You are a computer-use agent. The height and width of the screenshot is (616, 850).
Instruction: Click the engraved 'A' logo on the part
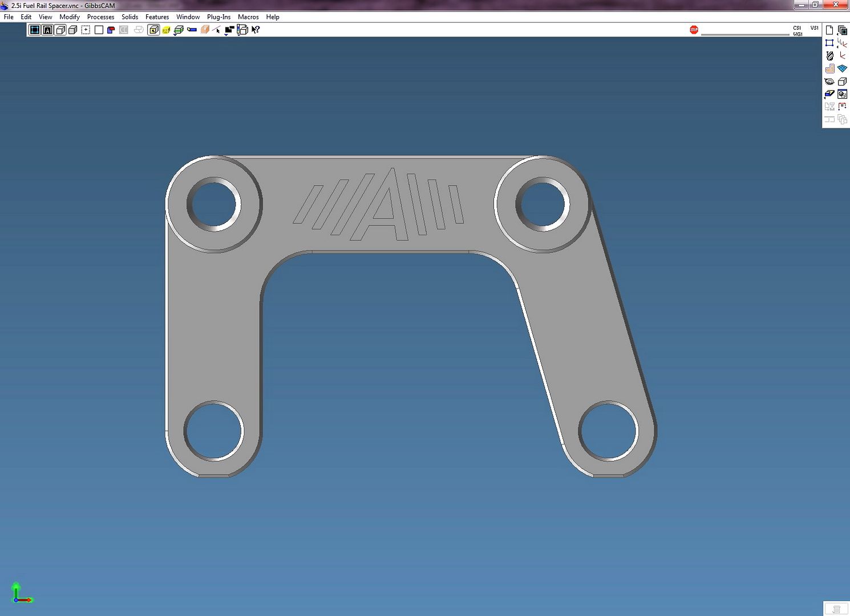coord(379,204)
